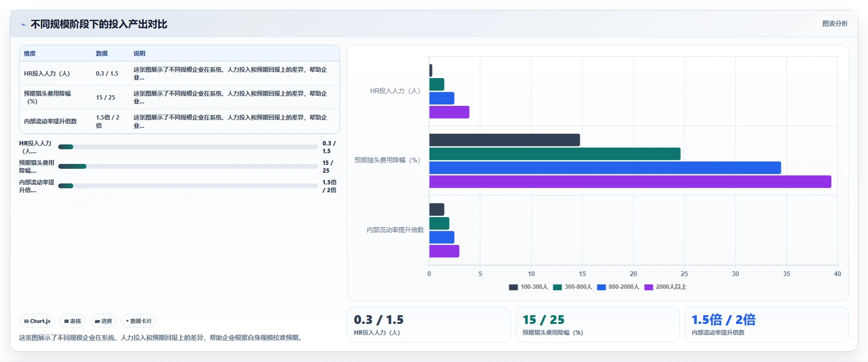
Task: Click the 图表分析 label in header
Action: coord(835,23)
